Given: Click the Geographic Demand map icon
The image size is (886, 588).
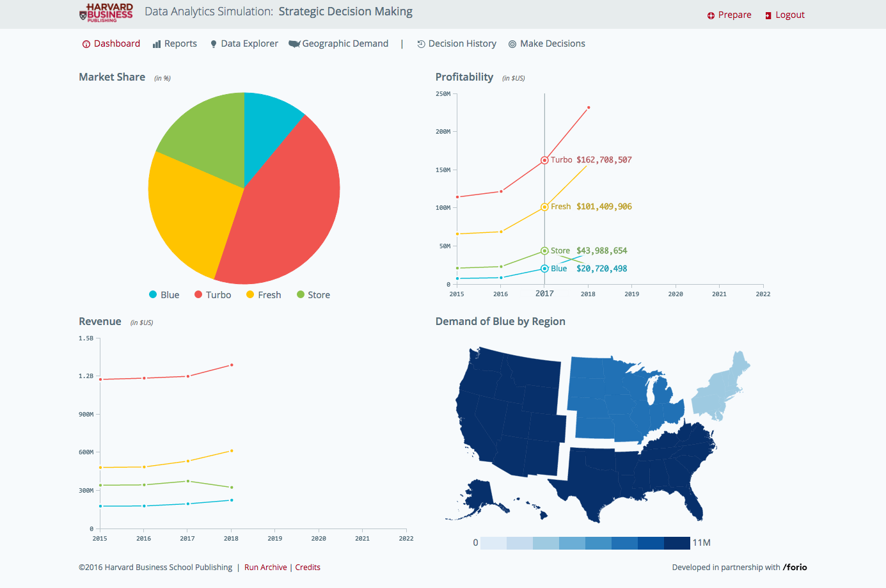Looking at the screenshot, I should pyautogui.click(x=294, y=44).
